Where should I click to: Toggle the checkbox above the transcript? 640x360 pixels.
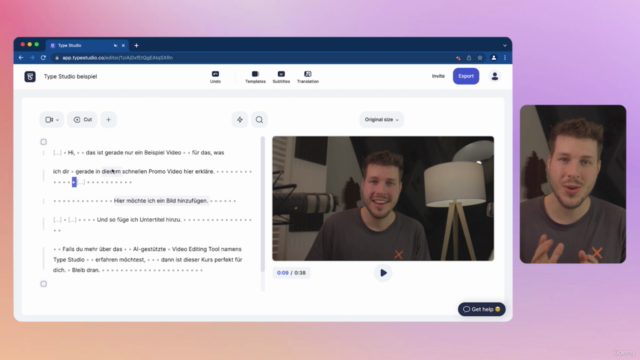tap(44, 142)
